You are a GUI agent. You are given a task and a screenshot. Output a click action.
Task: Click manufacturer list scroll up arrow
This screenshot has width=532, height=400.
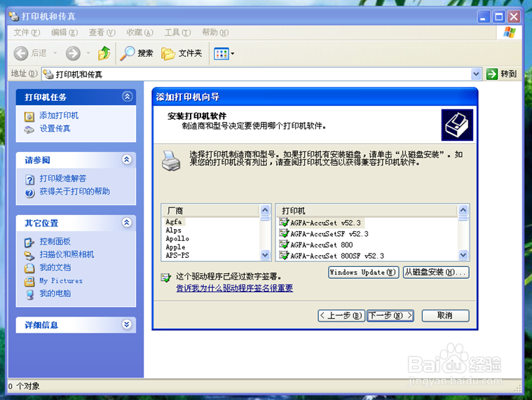click(265, 210)
